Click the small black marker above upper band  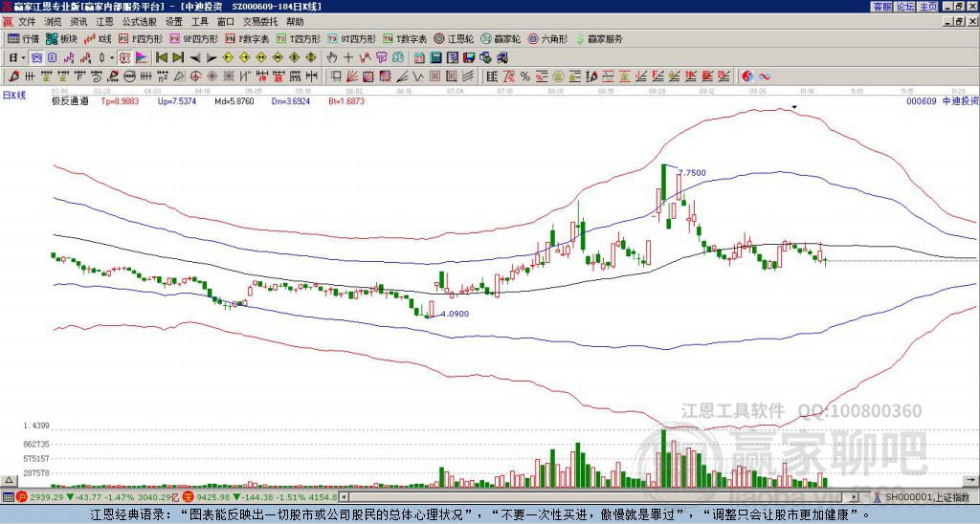point(793,107)
